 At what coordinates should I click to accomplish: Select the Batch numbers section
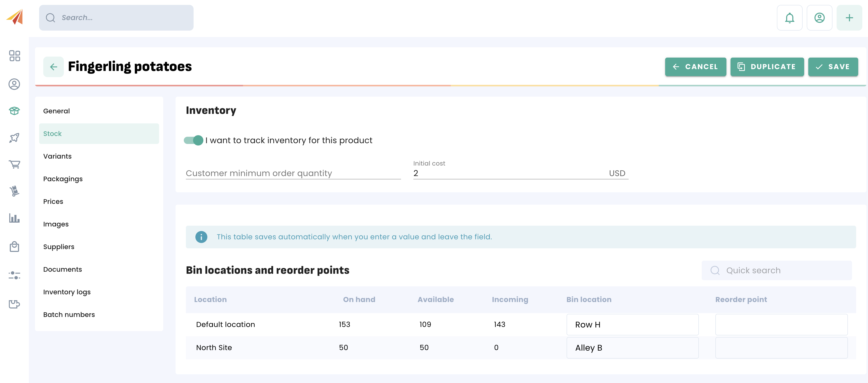(x=69, y=314)
